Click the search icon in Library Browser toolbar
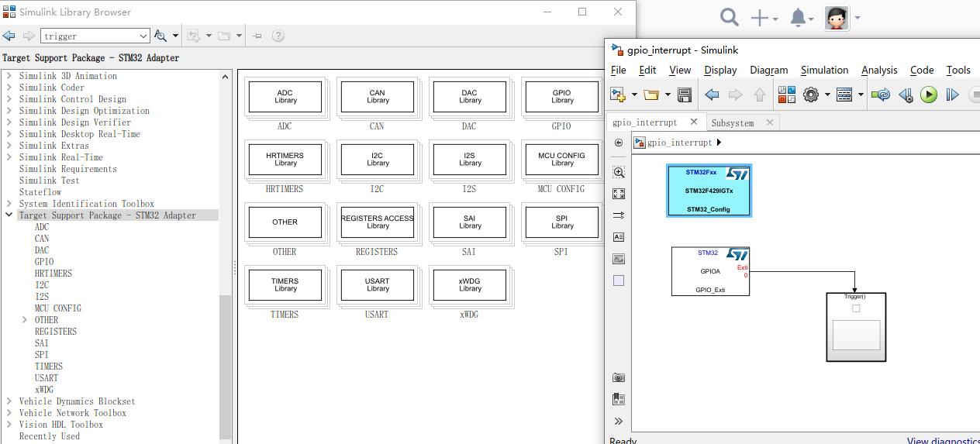 [160, 36]
